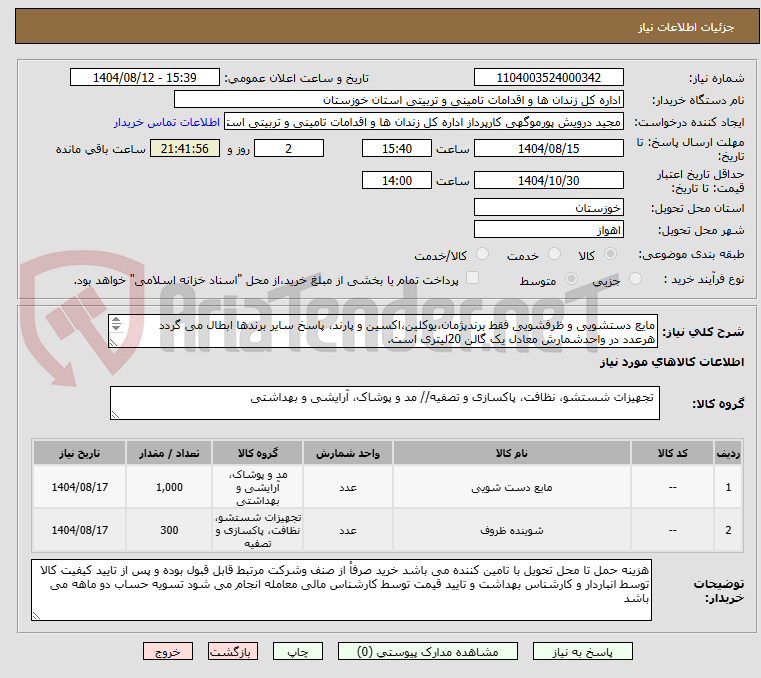Screen dimensions: 761x678
Task: Click resize handle of شرح کلی نیاز textarea
Action: click(113, 343)
